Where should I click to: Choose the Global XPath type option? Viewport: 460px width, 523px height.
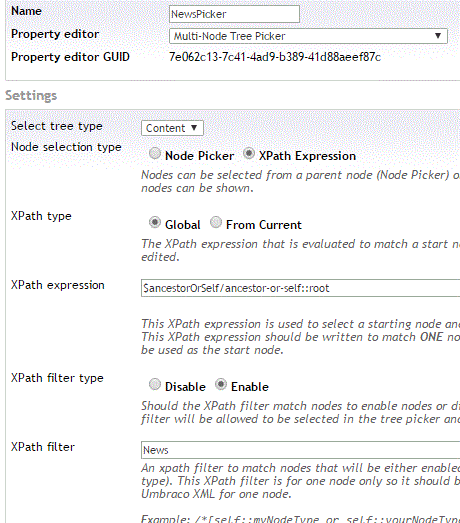154,222
